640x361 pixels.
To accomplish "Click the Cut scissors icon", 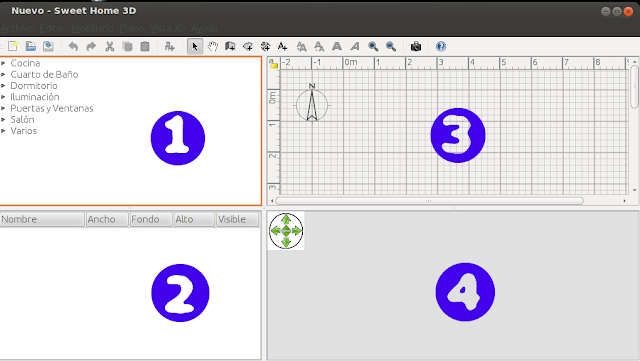I will (x=109, y=46).
